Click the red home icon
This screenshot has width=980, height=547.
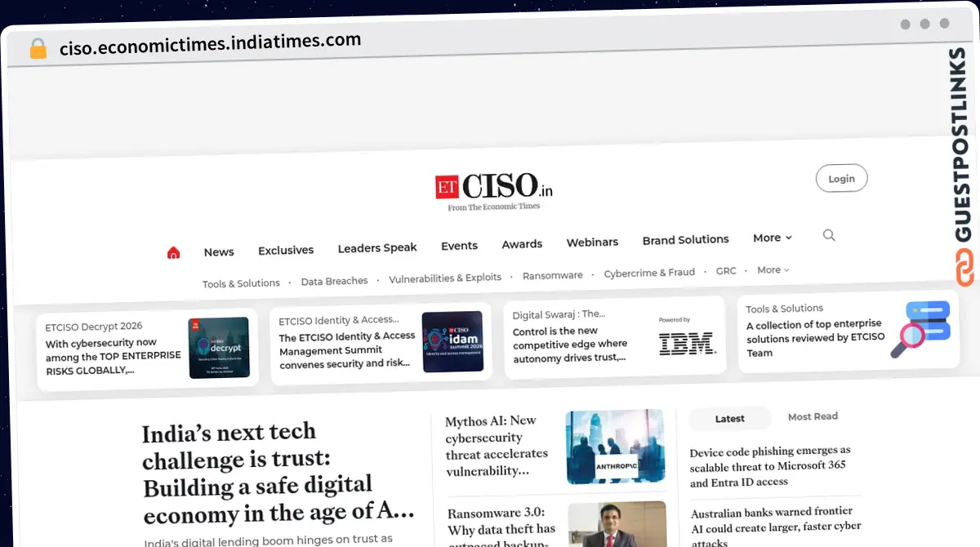173,253
